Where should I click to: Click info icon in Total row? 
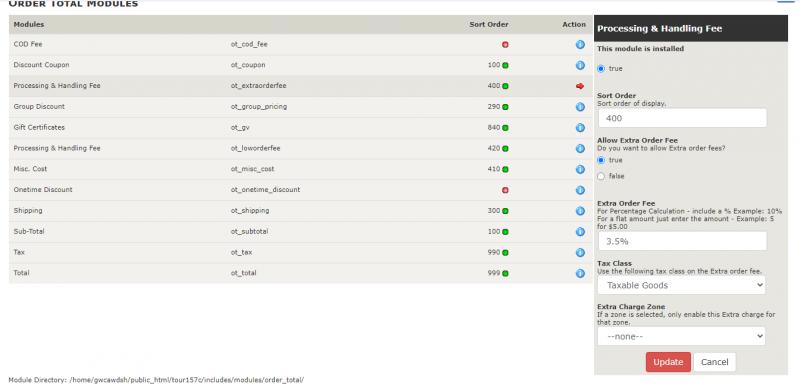coord(580,273)
